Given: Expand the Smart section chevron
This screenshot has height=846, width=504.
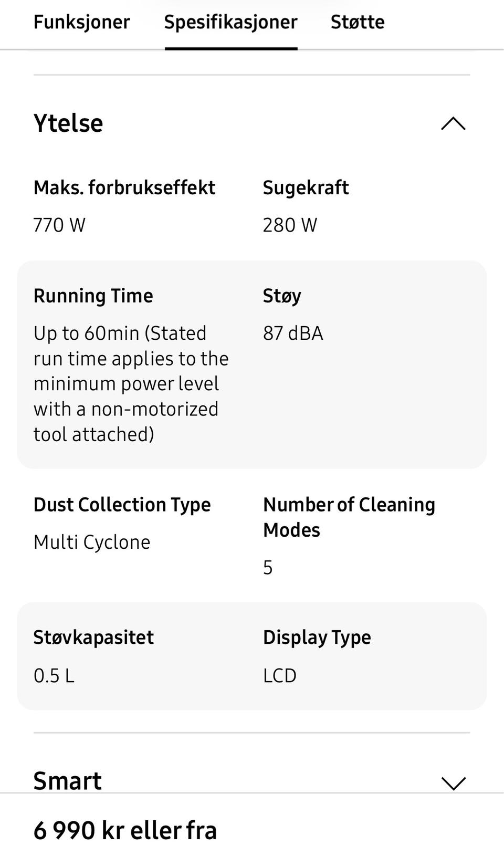Looking at the screenshot, I should [x=453, y=783].
